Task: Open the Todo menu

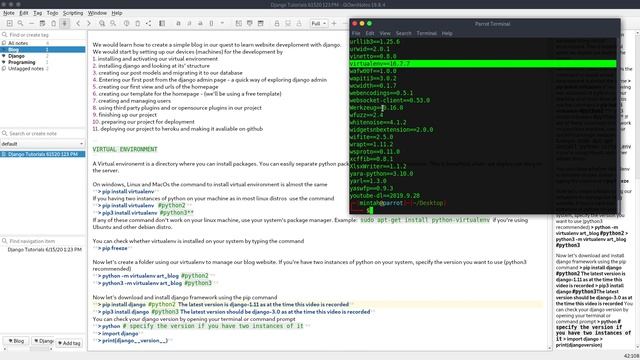Action: coord(52,13)
